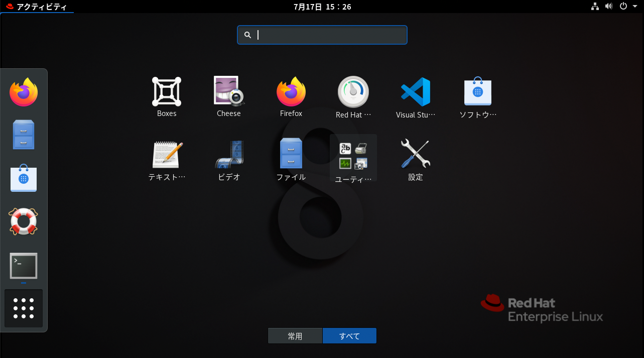
Task: Focus the application search field
Action: pyautogui.click(x=322, y=35)
